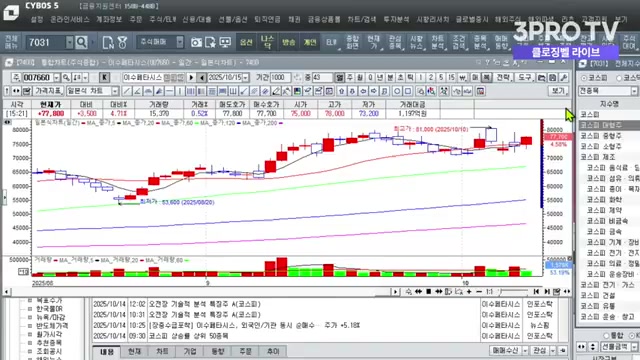
Task: Click the zoom slider below the chart
Action: coord(513,291)
